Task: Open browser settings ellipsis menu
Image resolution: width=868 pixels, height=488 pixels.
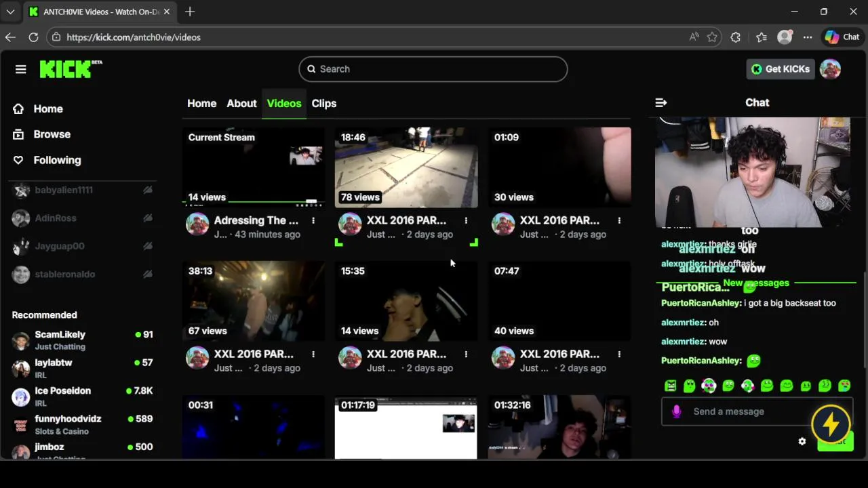Action: 808,37
